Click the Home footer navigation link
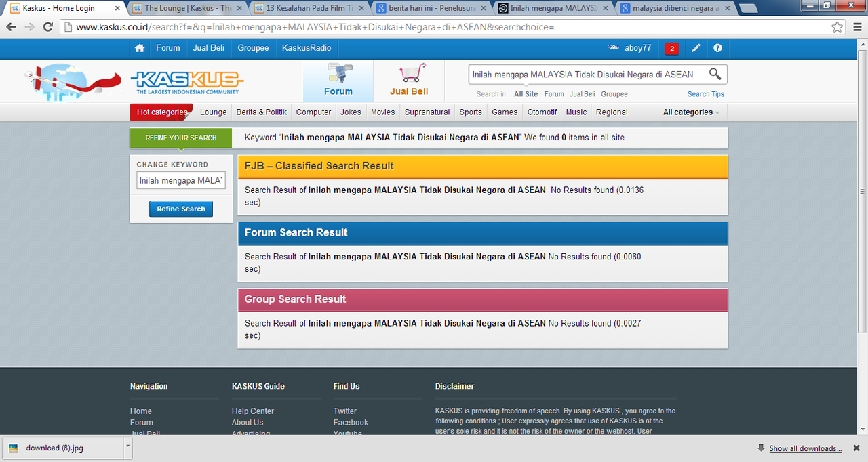 141,411
